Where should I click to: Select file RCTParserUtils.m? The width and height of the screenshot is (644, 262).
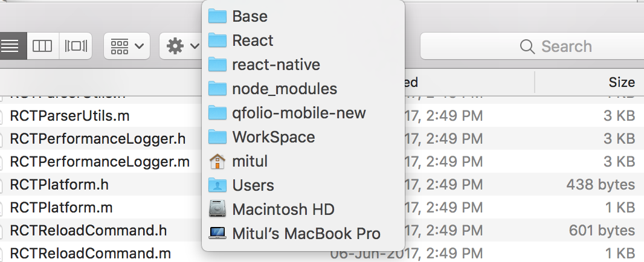coord(70,116)
